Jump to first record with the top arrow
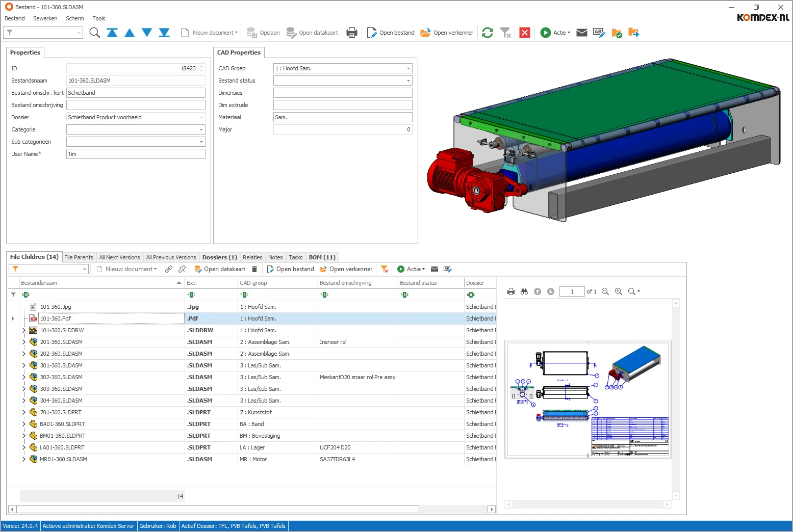 coord(112,33)
